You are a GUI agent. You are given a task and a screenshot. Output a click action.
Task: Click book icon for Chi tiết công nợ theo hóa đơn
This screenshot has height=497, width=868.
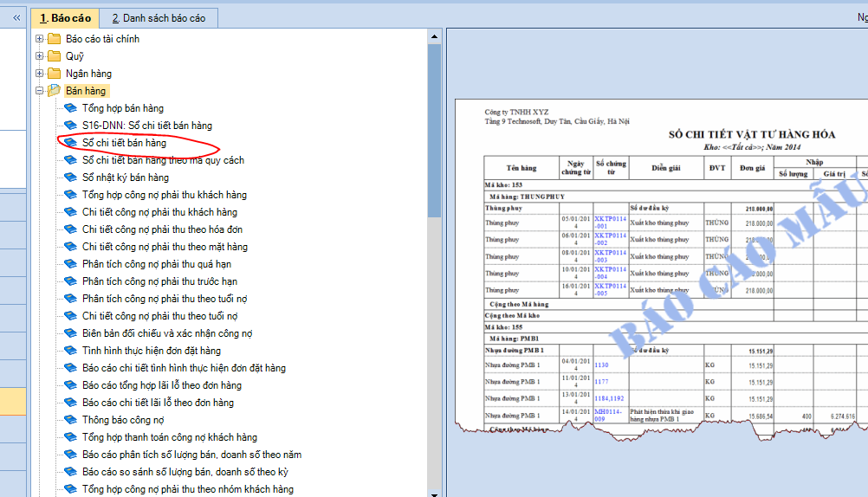coord(70,229)
